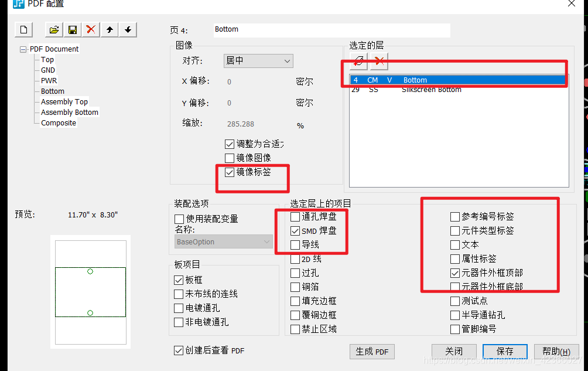The height and width of the screenshot is (371, 588).
Task: Enable the 禁止区域 keepout checkbox
Action: tap(296, 329)
